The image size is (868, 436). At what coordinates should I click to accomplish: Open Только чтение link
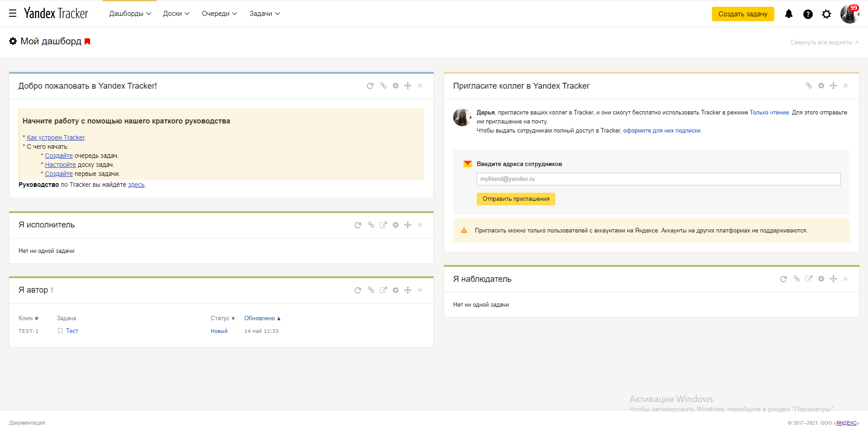pyautogui.click(x=769, y=113)
